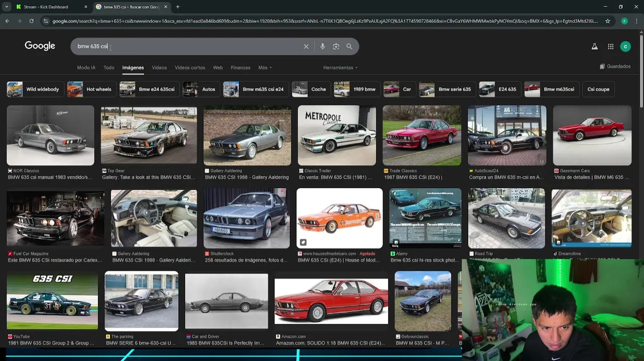
Task: Close the Stream - Kick Dashboard tab
Action: [85, 7]
